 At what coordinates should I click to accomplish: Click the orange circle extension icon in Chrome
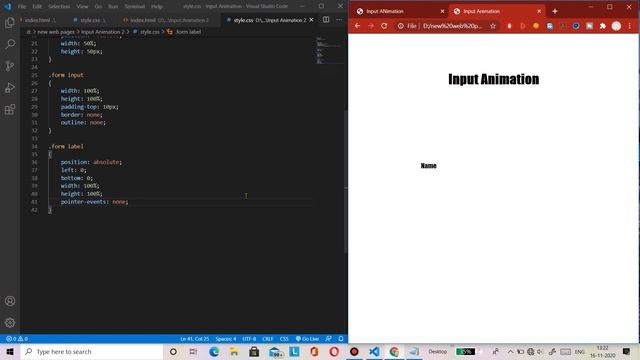536,26
